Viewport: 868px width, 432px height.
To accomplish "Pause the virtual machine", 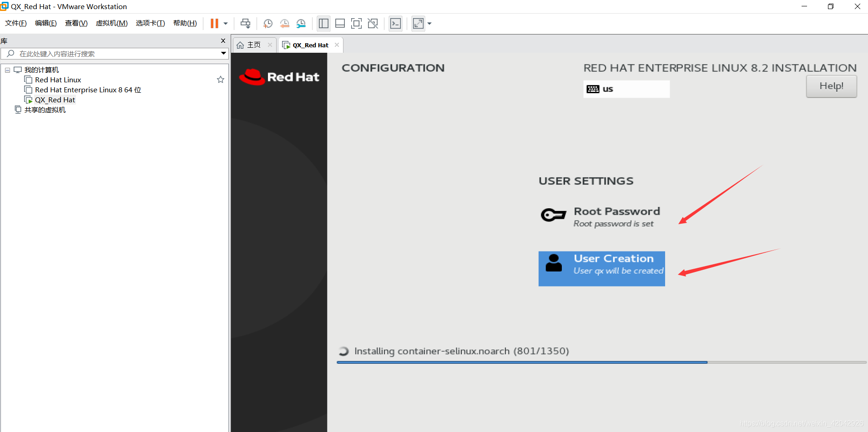I will [214, 23].
